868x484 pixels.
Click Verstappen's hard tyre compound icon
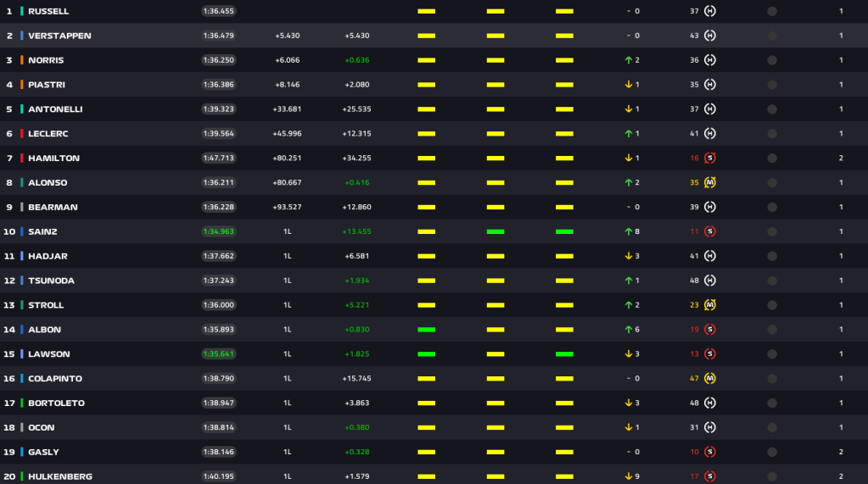pos(709,36)
